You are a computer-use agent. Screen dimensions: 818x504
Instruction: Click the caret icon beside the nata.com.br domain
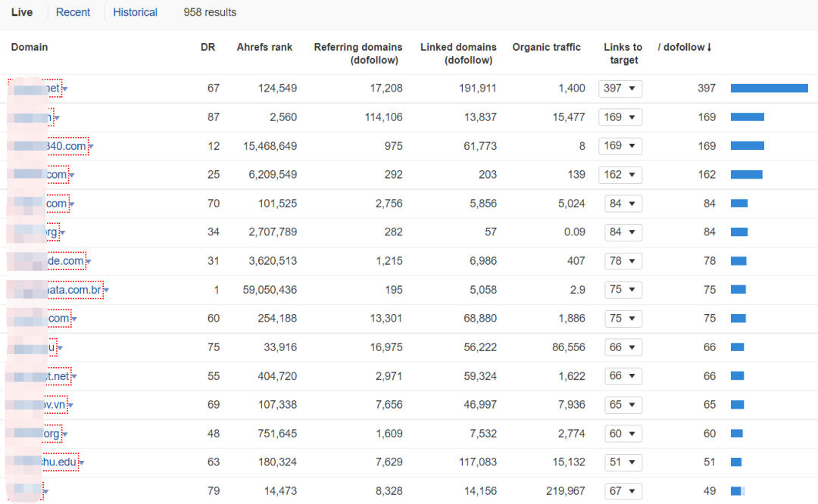[x=107, y=291]
